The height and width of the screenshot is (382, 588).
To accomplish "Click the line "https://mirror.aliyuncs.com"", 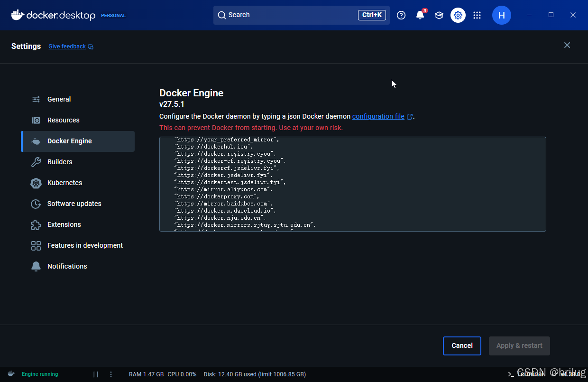I will (223, 189).
